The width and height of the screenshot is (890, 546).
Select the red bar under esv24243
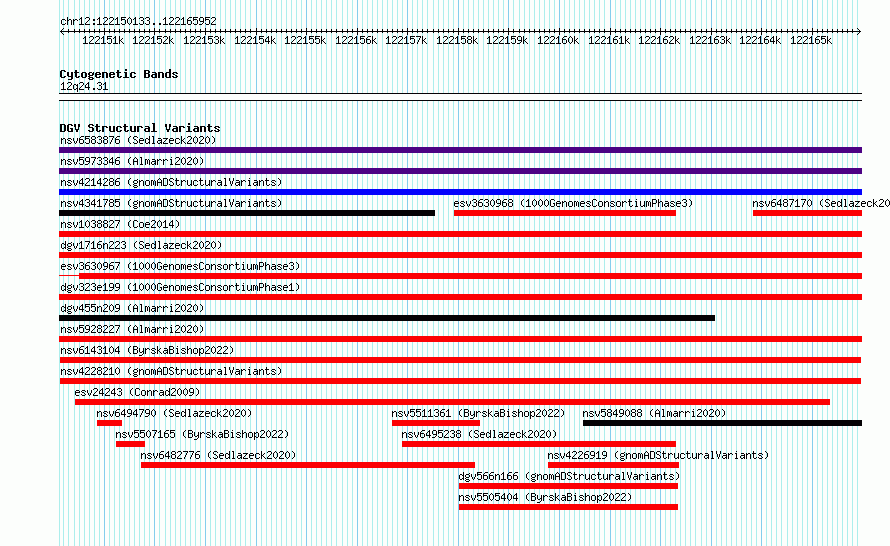452,402
